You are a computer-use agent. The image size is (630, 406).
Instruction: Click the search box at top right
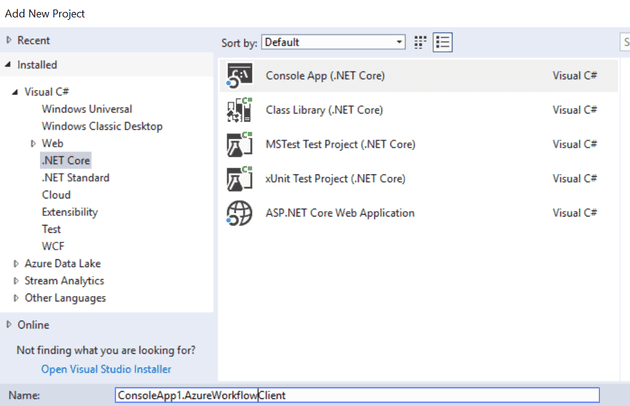625,42
